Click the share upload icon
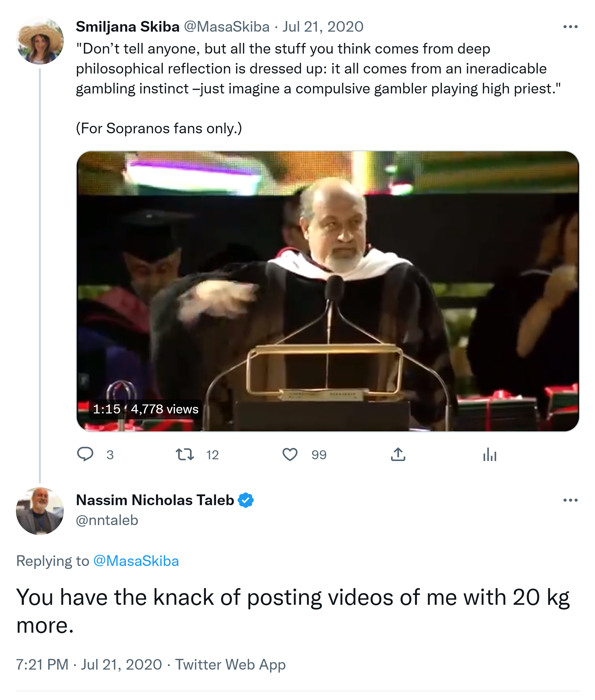Screen dimensions: 595x700 pos(398,454)
